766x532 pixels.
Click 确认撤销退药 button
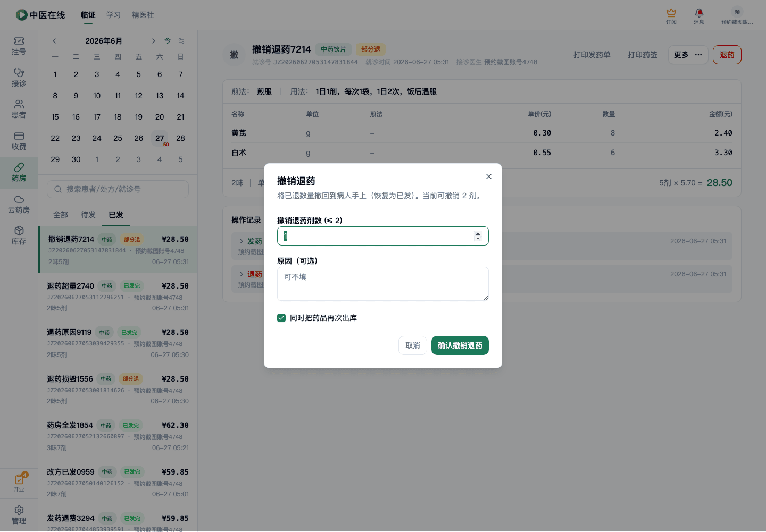pyautogui.click(x=460, y=345)
